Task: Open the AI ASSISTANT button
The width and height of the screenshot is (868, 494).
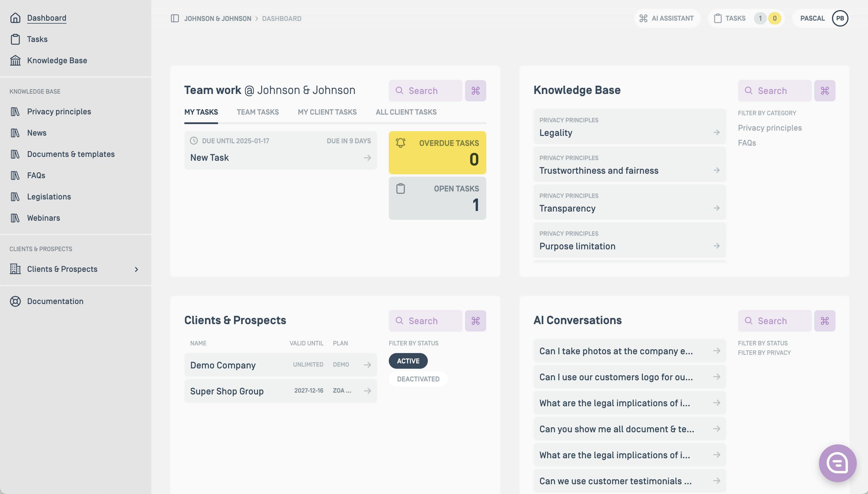Action: tap(667, 18)
